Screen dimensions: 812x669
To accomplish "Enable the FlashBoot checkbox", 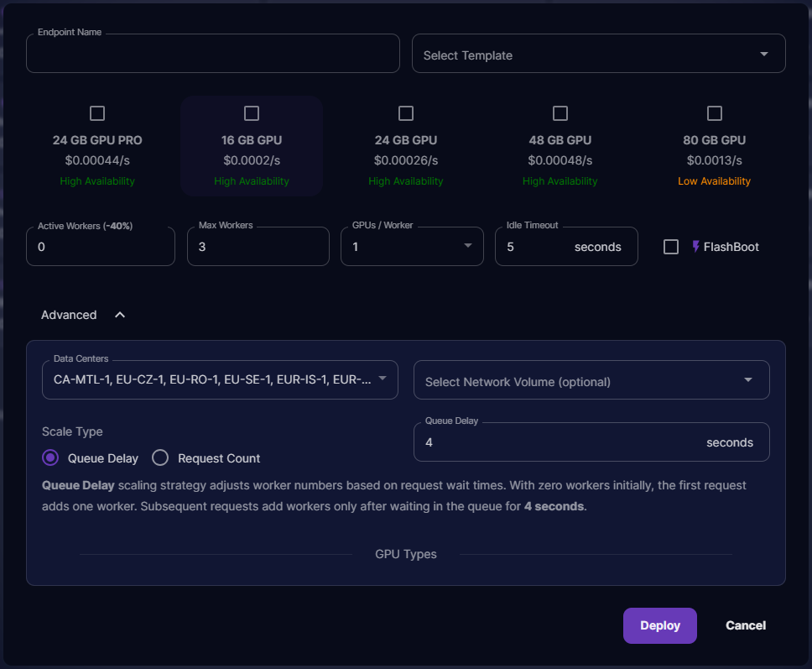I will [671, 247].
